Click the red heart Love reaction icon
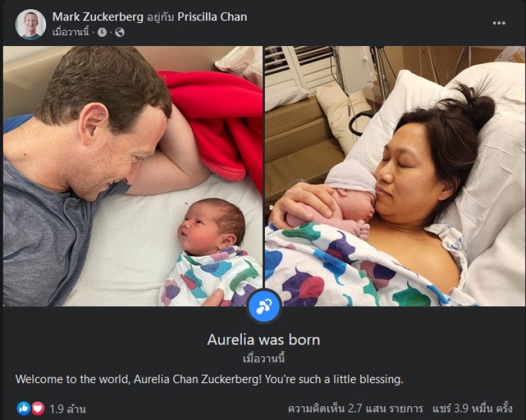Image resolution: width=526 pixels, height=420 pixels. tap(38, 408)
